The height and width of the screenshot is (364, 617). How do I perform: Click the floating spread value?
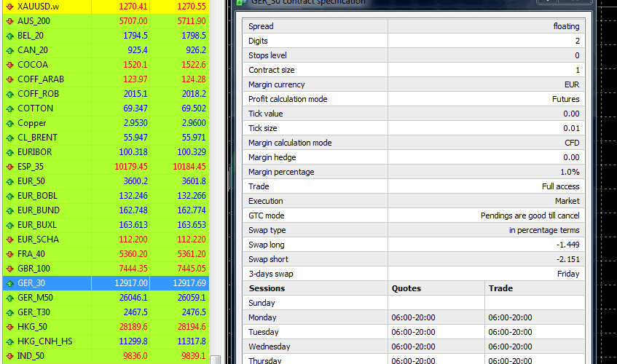click(x=566, y=26)
